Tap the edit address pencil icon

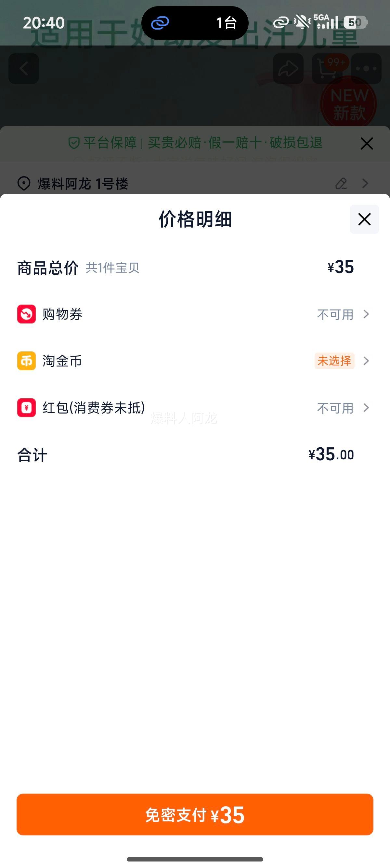click(x=341, y=184)
